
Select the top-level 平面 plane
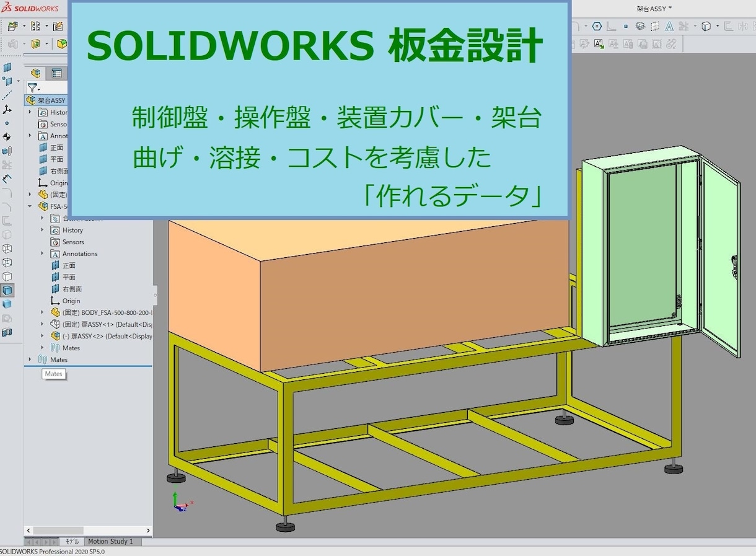pos(51,159)
